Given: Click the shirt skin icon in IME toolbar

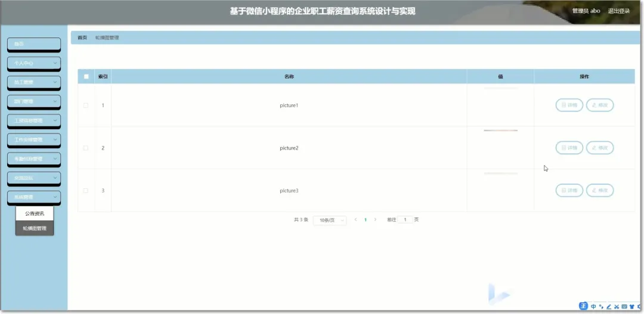Looking at the screenshot, I should coord(631,307).
